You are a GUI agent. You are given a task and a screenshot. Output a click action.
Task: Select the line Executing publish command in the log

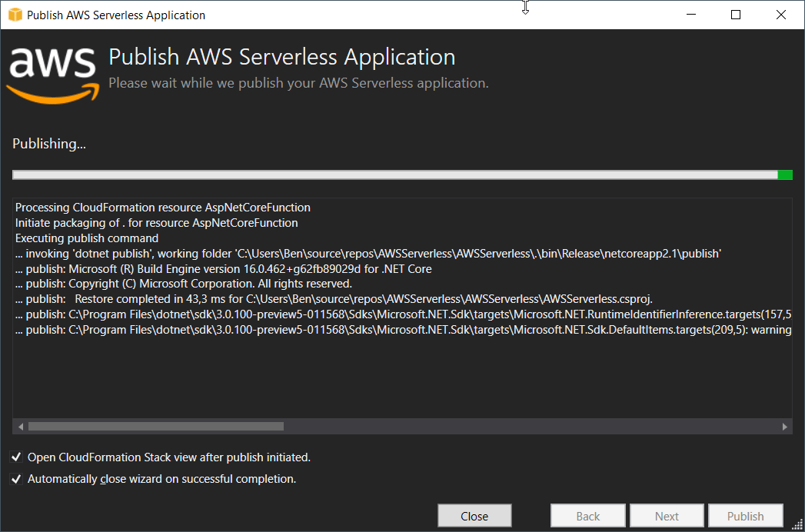86,238
